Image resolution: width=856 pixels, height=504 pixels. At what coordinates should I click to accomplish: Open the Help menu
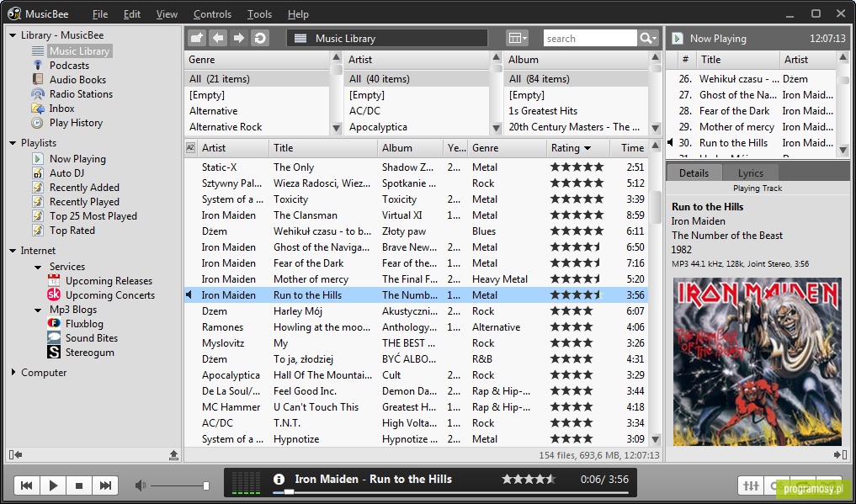point(298,14)
